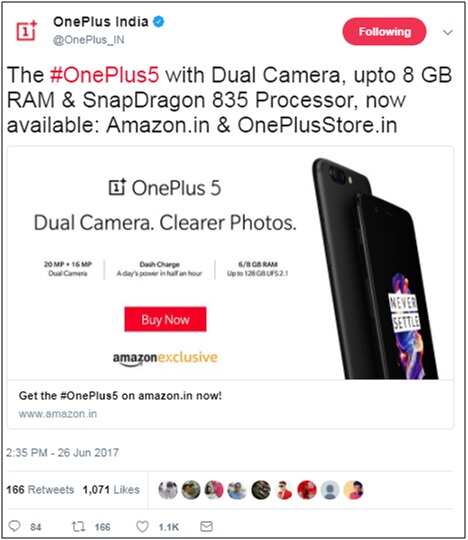
Task: View the 166 Retweets list
Action: click(x=40, y=490)
